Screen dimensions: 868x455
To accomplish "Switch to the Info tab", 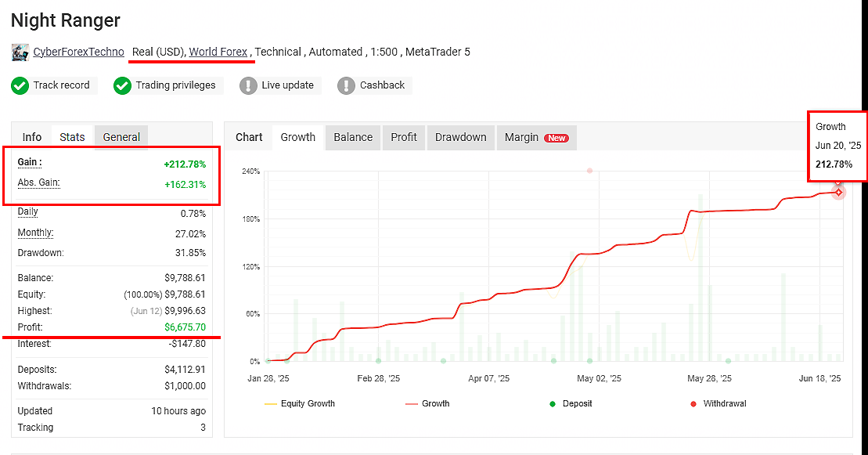I will coord(32,137).
